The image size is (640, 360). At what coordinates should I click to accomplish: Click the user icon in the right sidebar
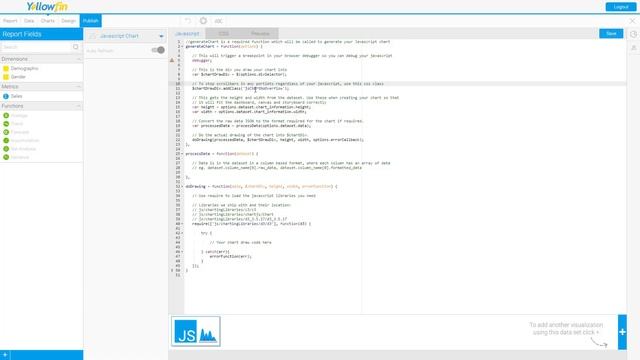pos(633,48)
